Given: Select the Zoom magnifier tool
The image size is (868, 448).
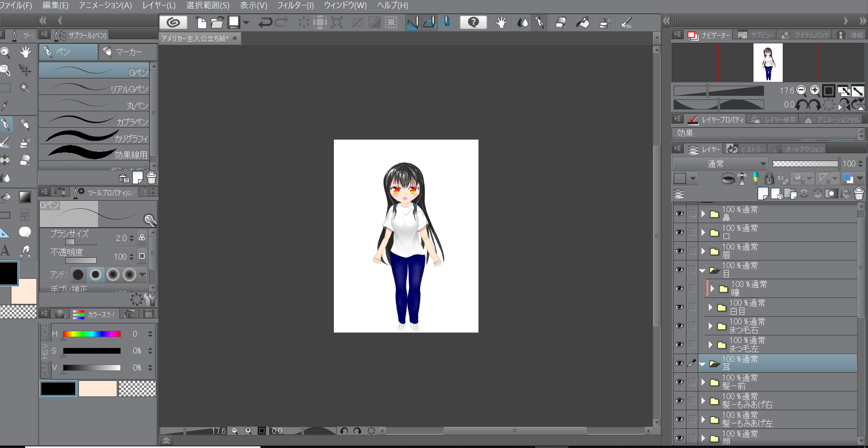Looking at the screenshot, I should click(x=5, y=52).
